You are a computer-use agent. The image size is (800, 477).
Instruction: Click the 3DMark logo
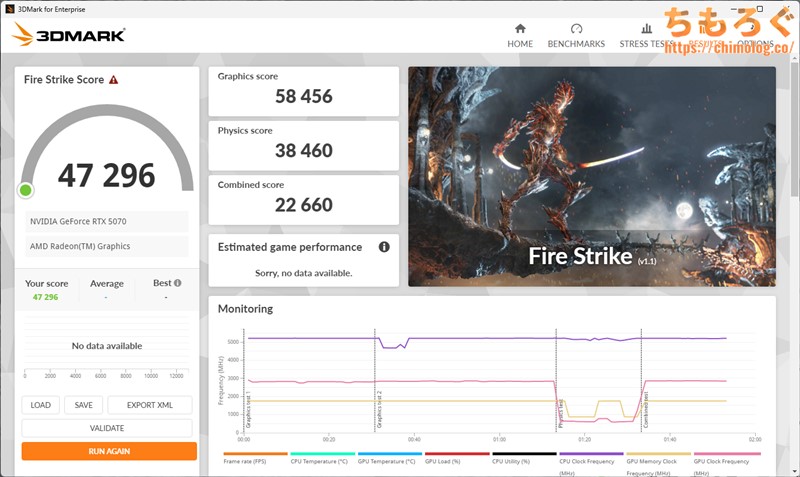tap(68, 35)
